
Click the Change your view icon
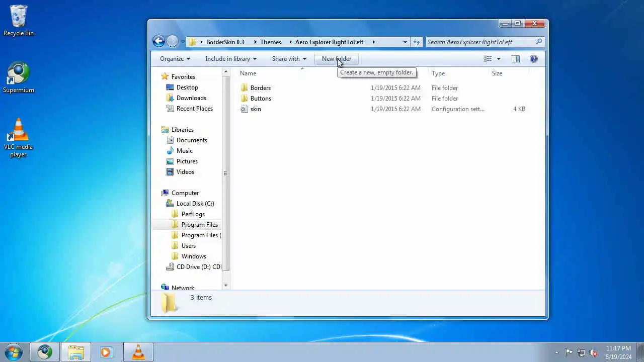pyautogui.click(x=488, y=59)
